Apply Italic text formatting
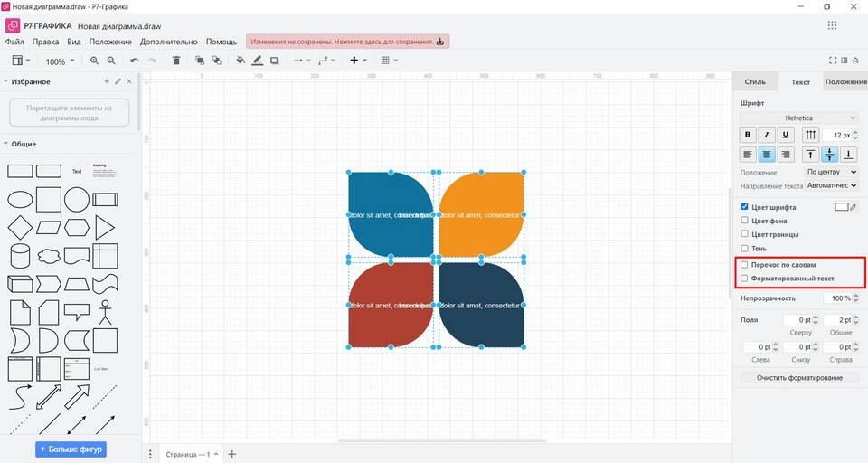Image resolution: width=868 pixels, height=463 pixels. (x=766, y=135)
